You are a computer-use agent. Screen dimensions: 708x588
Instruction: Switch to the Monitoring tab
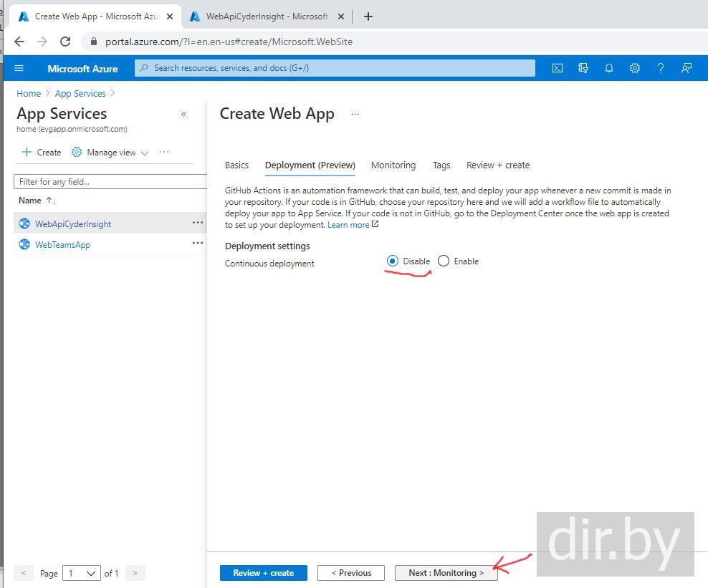(393, 165)
